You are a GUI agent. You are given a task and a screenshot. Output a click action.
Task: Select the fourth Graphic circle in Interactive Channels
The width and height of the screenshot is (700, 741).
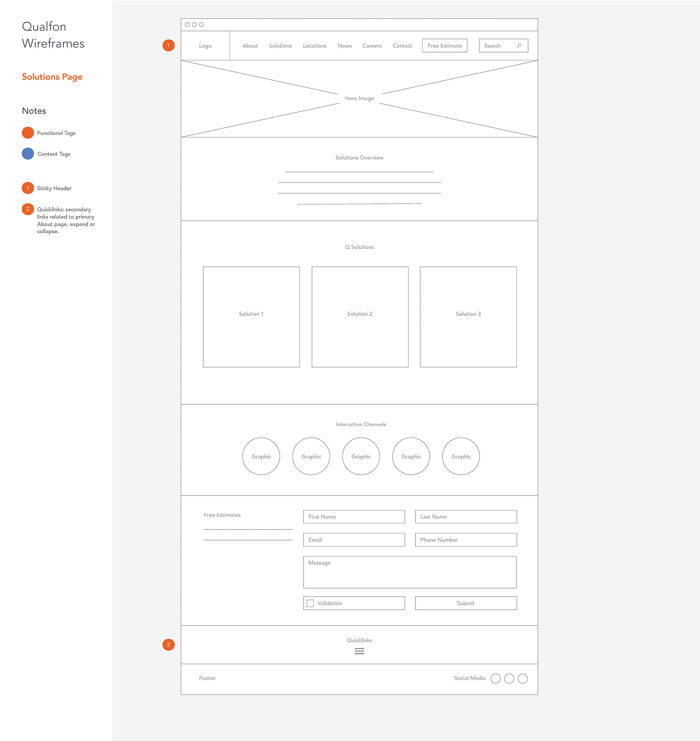(x=411, y=456)
